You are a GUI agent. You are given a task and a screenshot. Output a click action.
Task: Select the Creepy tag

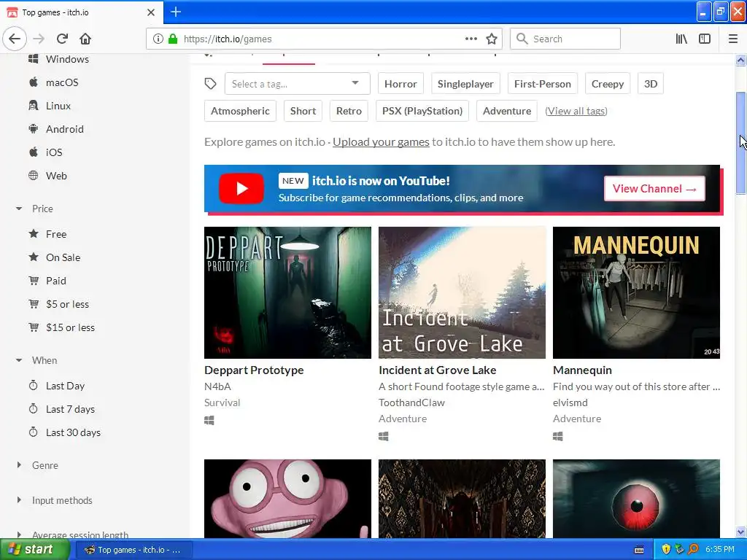click(608, 84)
